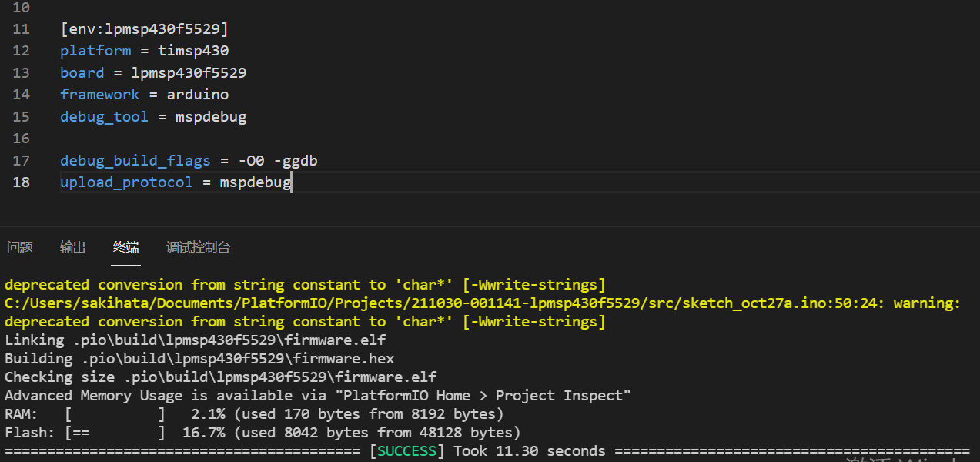Click line number 18 in the gutter
The image size is (980, 462).
click(21, 182)
